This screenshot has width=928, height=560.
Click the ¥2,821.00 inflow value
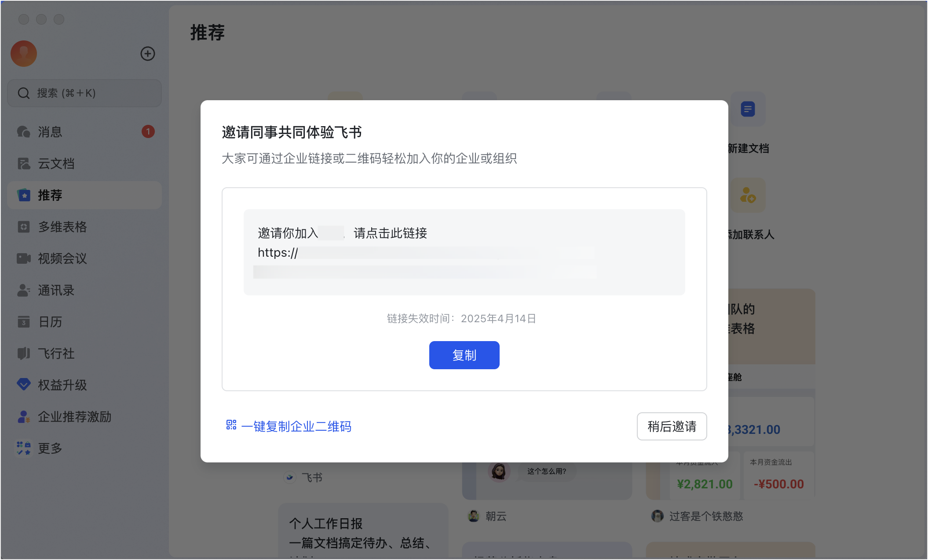[x=705, y=484]
